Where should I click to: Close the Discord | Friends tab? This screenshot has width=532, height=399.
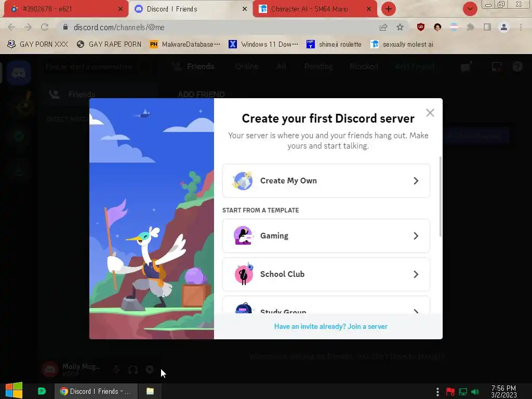click(245, 9)
